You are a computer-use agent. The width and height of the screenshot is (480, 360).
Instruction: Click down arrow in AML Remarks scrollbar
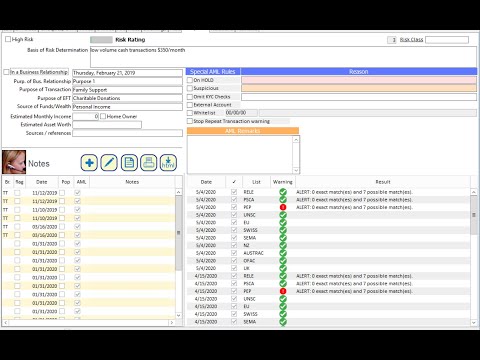296,170
